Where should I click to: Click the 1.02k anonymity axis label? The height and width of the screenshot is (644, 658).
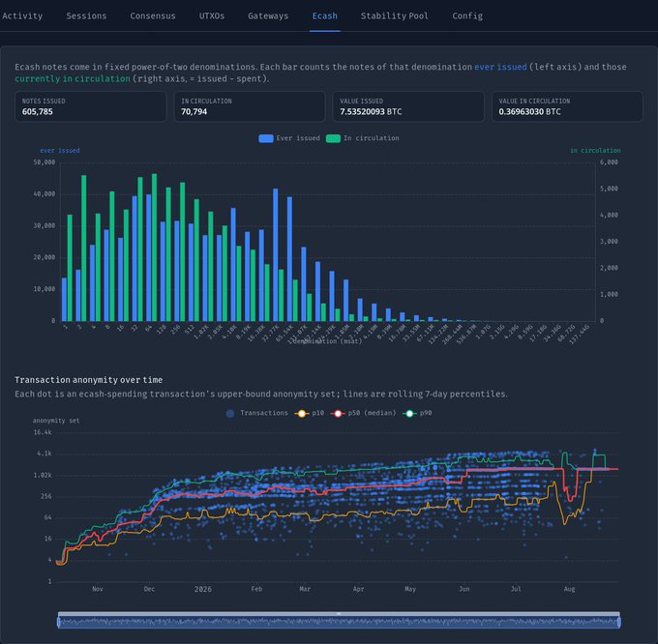(x=43, y=475)
